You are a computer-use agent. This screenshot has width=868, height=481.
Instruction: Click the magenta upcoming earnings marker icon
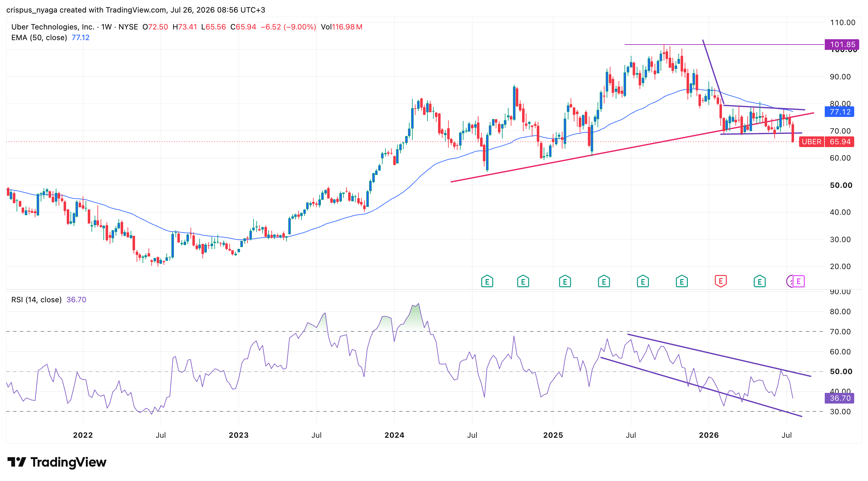tap(798, 281)
